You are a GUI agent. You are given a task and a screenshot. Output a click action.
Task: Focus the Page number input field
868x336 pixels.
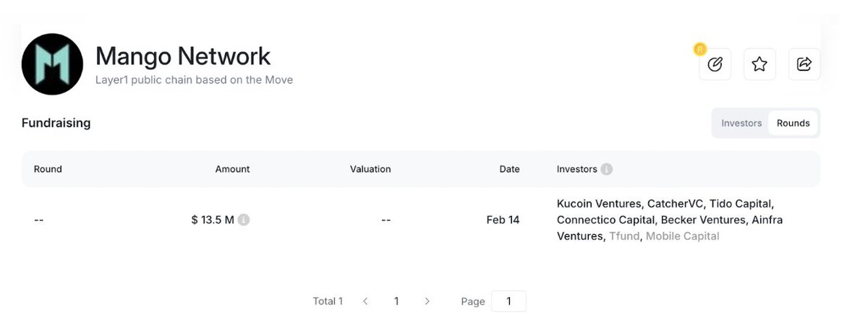click(x=509, y=301)
